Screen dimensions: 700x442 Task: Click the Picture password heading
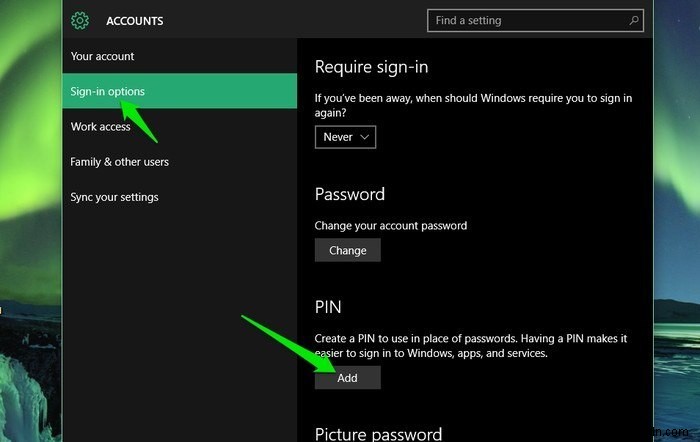click(x=378, y=434)
